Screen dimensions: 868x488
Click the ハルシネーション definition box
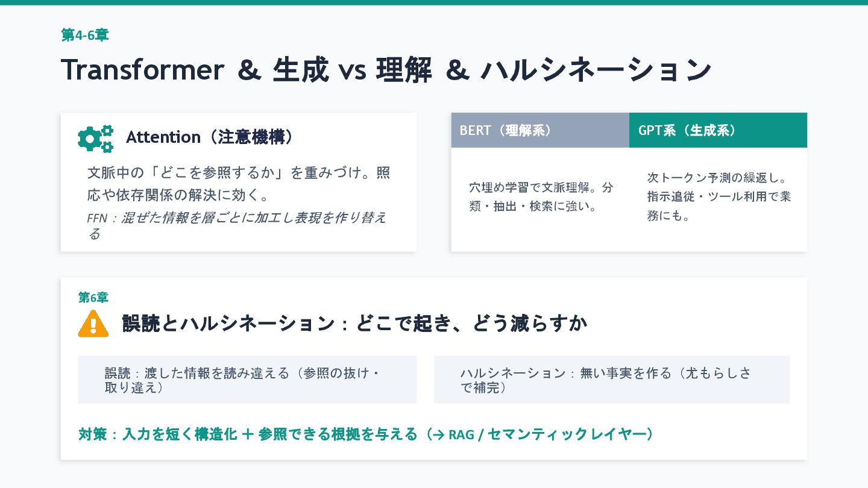click(611, 380)
